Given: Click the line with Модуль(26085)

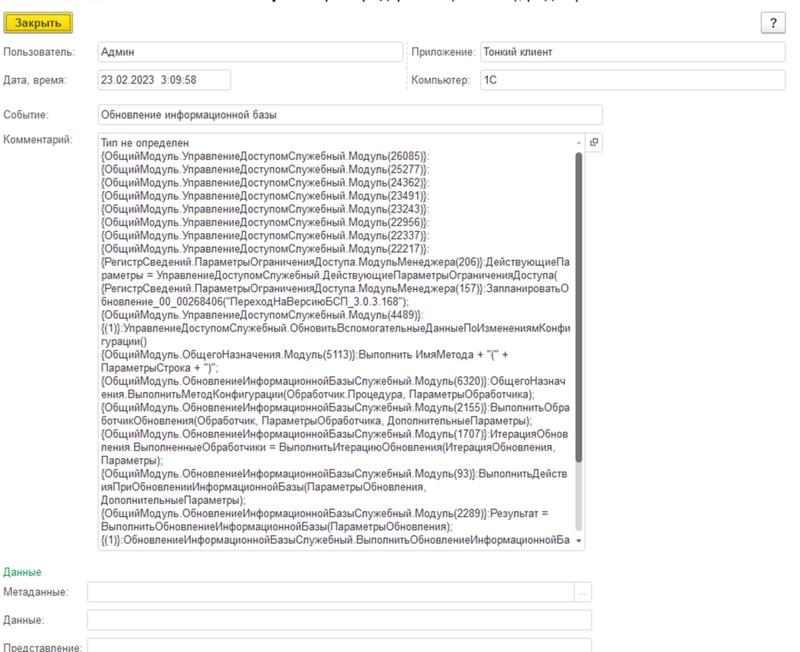Looking at the screenshot, I should (265, 156).
